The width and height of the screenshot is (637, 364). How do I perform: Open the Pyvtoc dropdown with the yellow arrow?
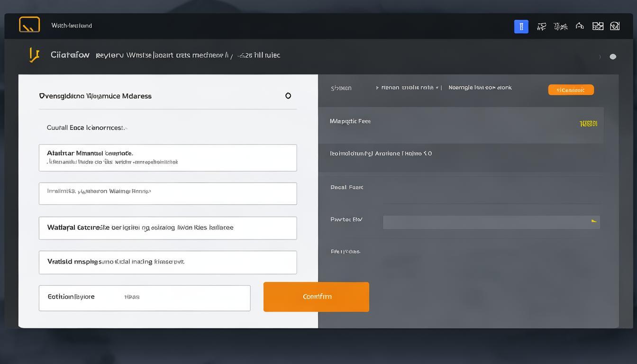(491, 222)
